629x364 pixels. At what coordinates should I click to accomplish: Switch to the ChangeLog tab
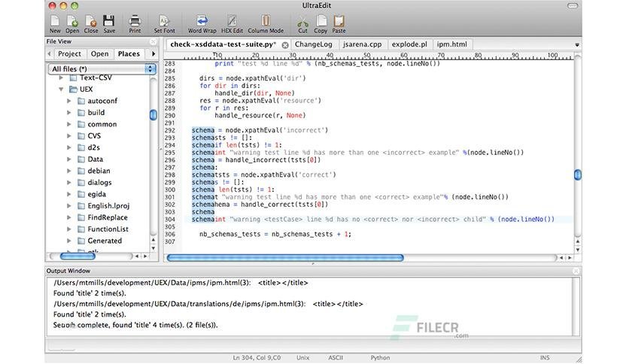tap(313, 45)
